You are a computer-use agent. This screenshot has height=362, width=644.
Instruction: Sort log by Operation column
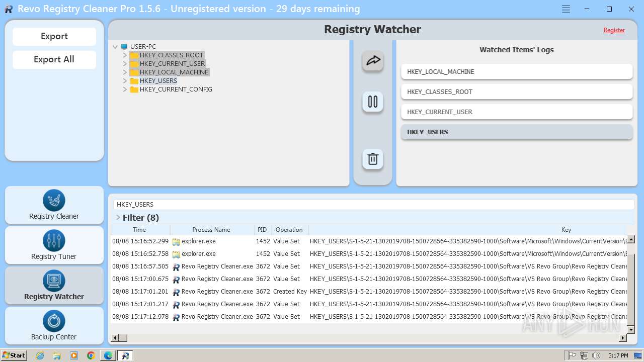[289, 230]
